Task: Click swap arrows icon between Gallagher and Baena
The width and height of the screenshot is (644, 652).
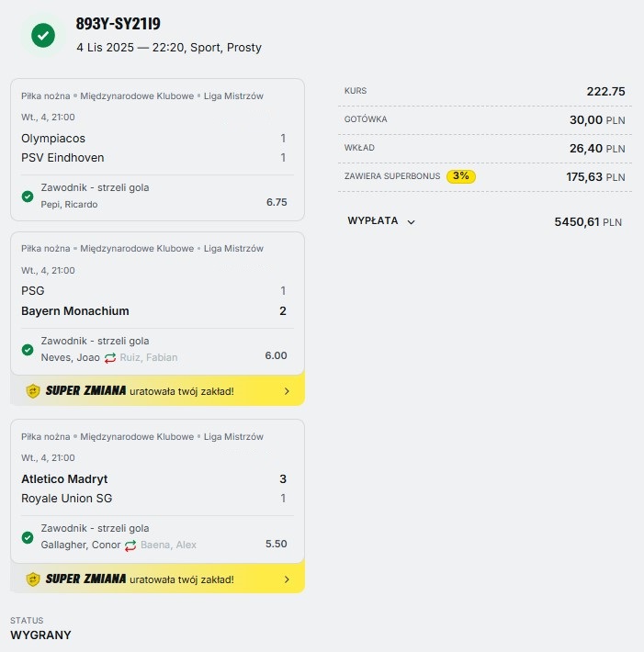Action: (x=130, y=545)
